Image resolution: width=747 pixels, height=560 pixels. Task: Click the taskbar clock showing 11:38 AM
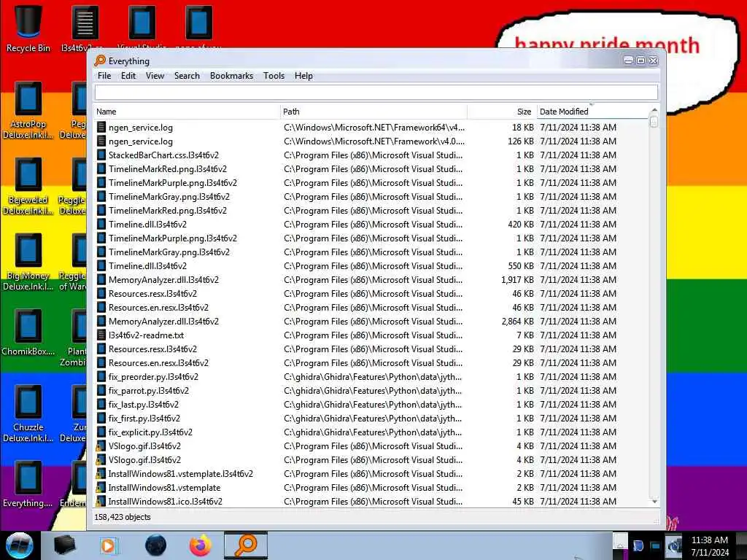click(x=710, y=545)
